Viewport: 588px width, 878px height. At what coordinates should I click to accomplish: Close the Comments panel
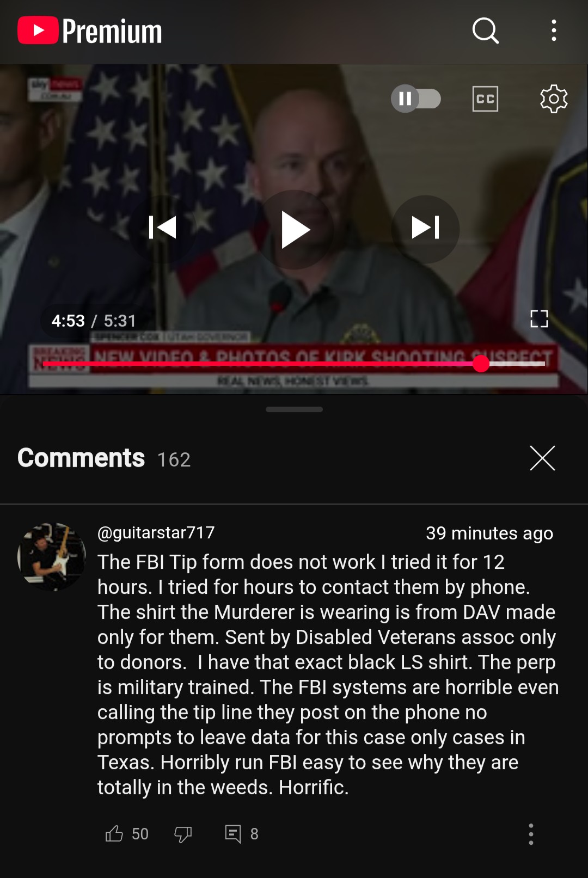tap(542, 458)
